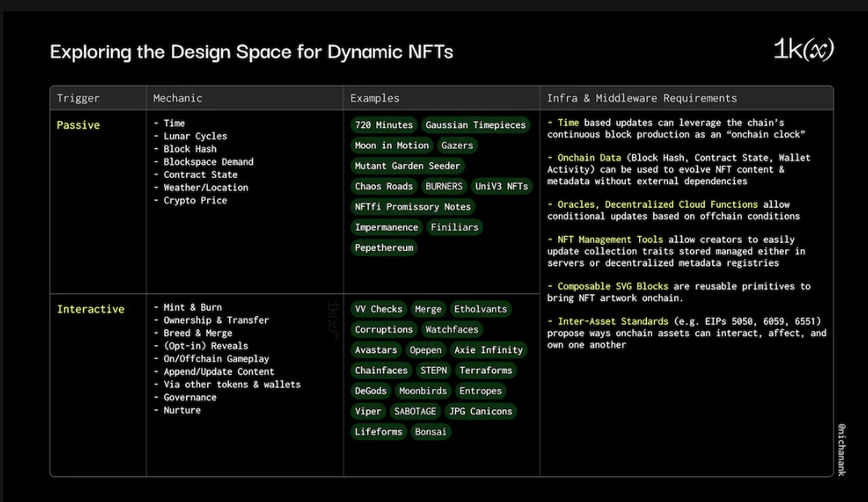
Task: Select the Gaussian Timepieces tag
Action: [x=476, y=124]
